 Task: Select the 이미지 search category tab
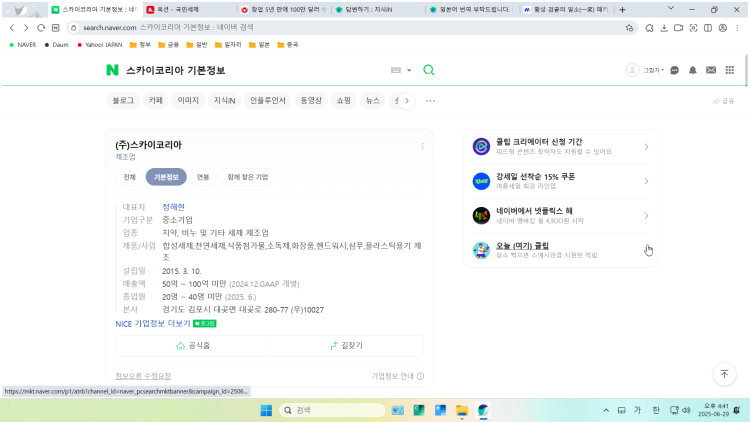[188, 100]
